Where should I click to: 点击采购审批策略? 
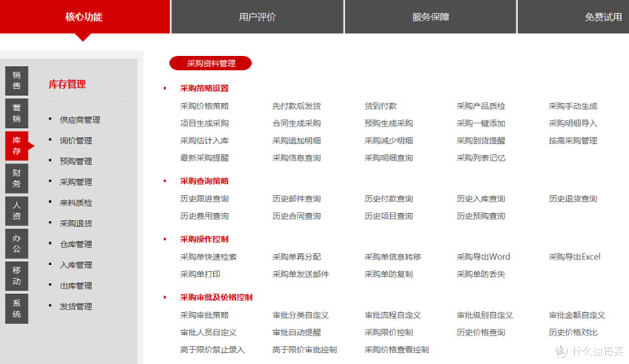pos(204,314)
